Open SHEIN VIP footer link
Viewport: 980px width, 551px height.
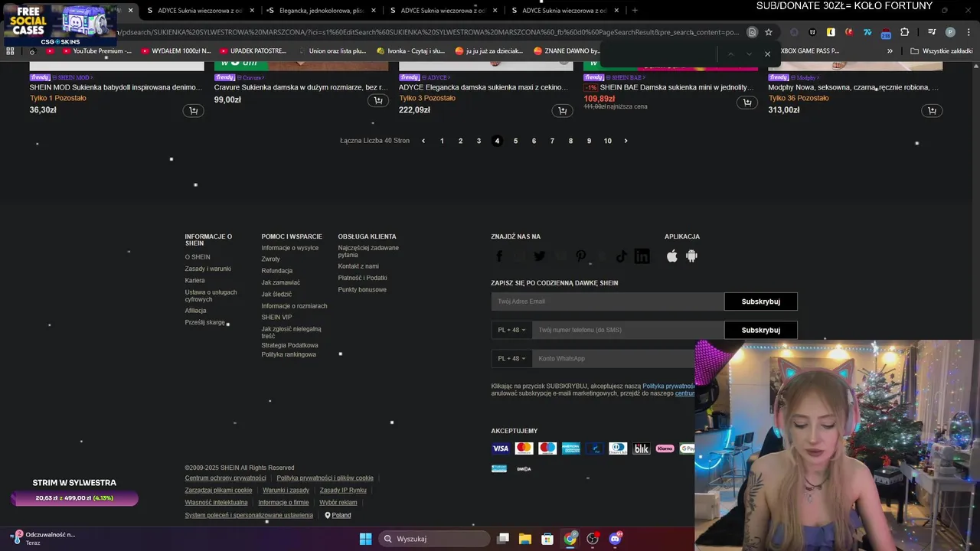(x=276, y=317)
